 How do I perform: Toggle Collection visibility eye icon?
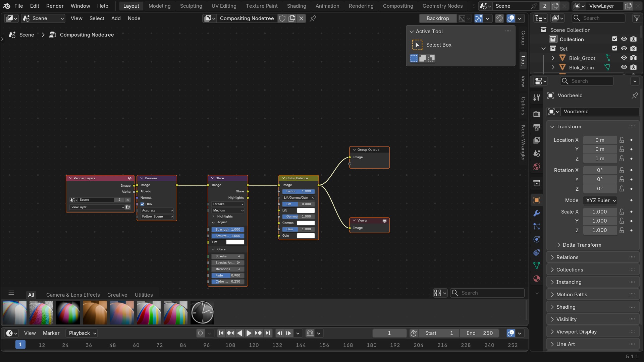[x=624, y=39]
